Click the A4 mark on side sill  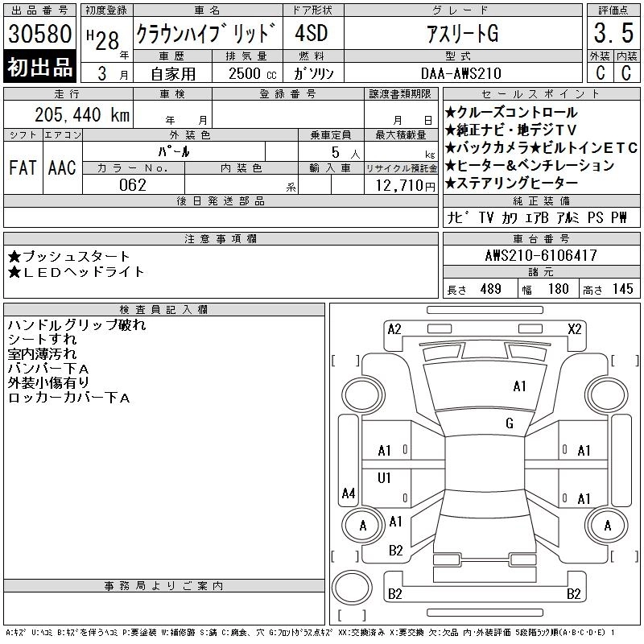point(349,493)
